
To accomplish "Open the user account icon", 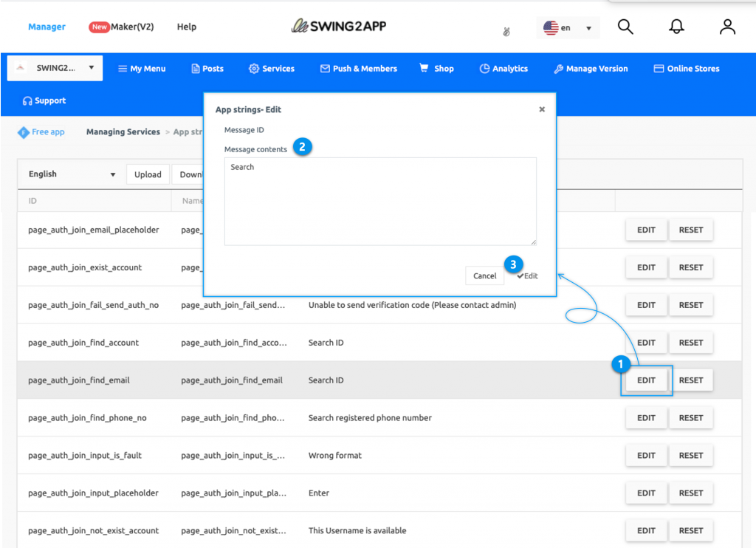I will [727, 26].
